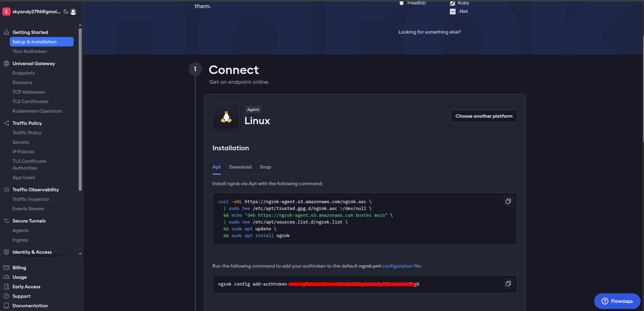644x311 pixels.
Task: Open Events Stream
Action: 28,209
